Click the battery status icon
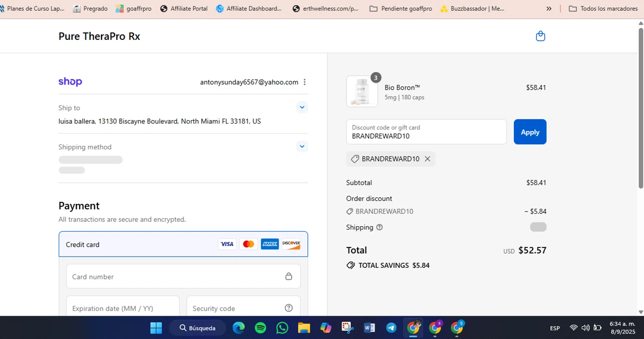644x339 pixels. [597, 328]
